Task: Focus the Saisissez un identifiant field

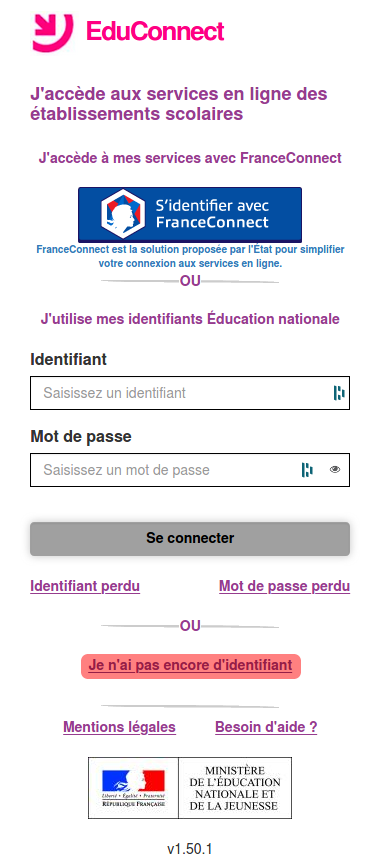Action: pyautogui.click(x=190, y=393)
